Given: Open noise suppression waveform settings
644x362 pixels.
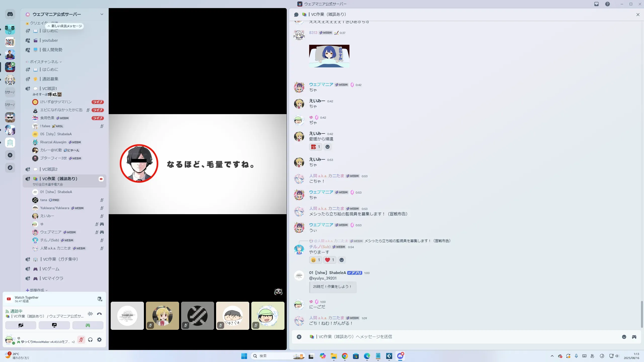Looking at the screenshot, I should coord(90,314).
